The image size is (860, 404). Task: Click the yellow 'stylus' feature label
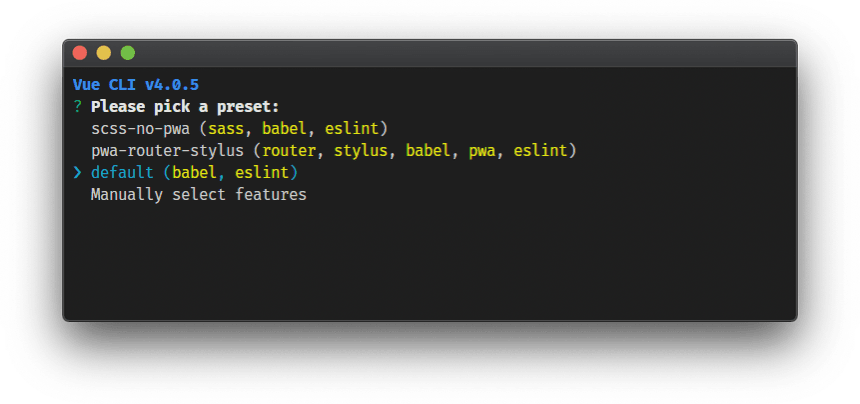(361, 151)
